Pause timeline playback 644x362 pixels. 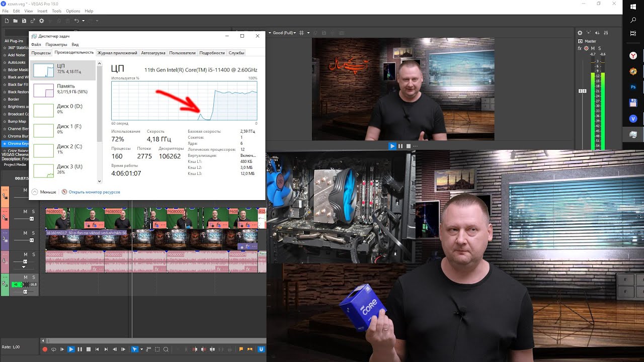click(x=79, y=349)
